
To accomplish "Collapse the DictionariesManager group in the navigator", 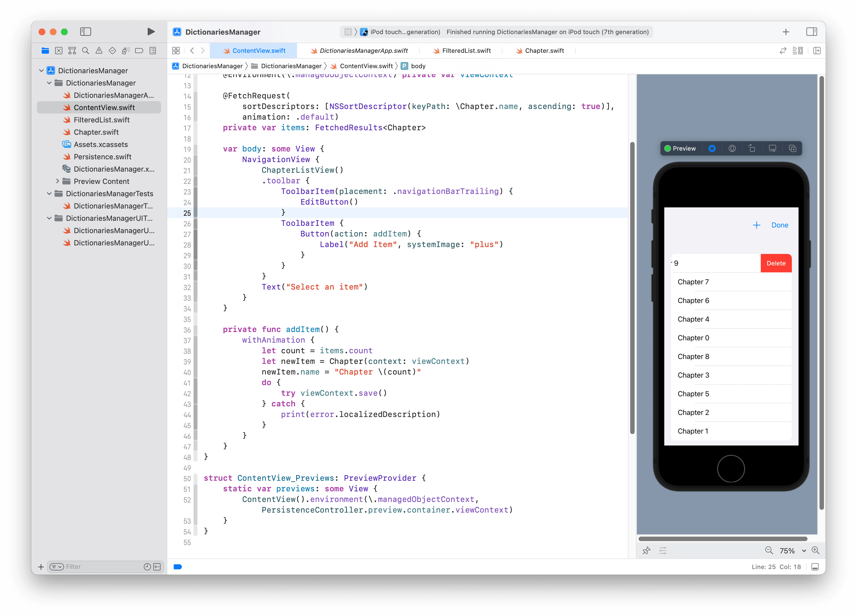I will [x=49, y=83].
